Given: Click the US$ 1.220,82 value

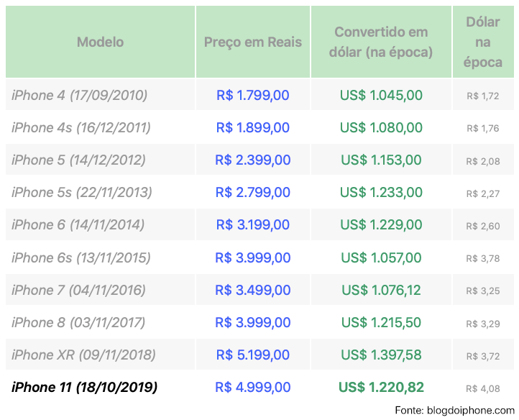Looking at the screenshot, I should pos(381,387).
